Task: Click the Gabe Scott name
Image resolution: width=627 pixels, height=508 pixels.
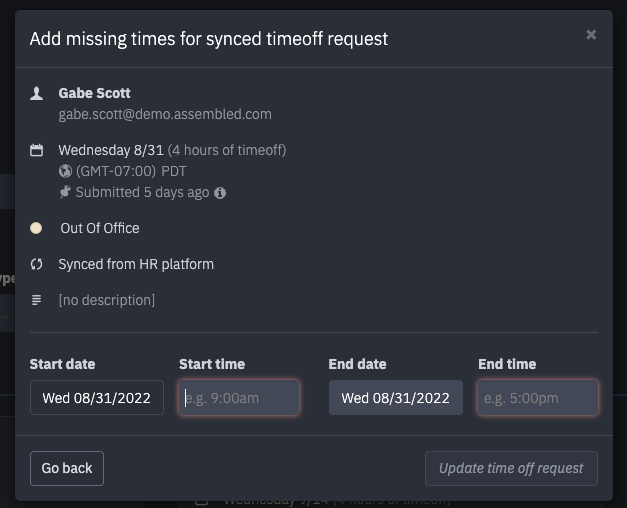Action: pyautogui.click(x=94, y=93)
